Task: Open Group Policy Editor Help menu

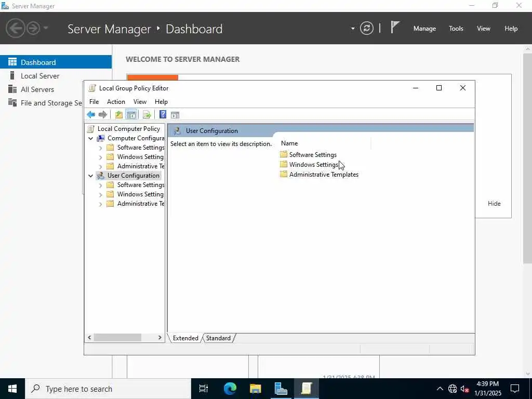Action: click(161, 102)
